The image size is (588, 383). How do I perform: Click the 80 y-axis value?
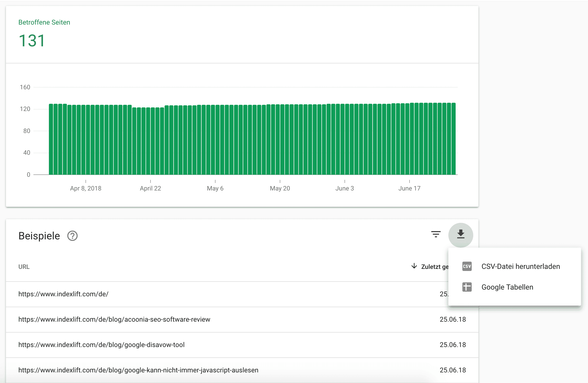(x=27, y=131)
